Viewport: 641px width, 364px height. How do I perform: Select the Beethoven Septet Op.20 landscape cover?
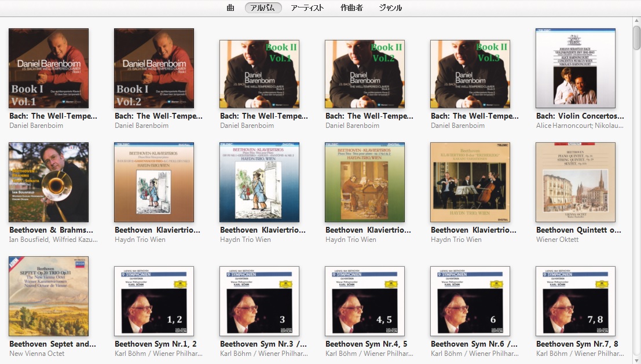pos(49,296)
